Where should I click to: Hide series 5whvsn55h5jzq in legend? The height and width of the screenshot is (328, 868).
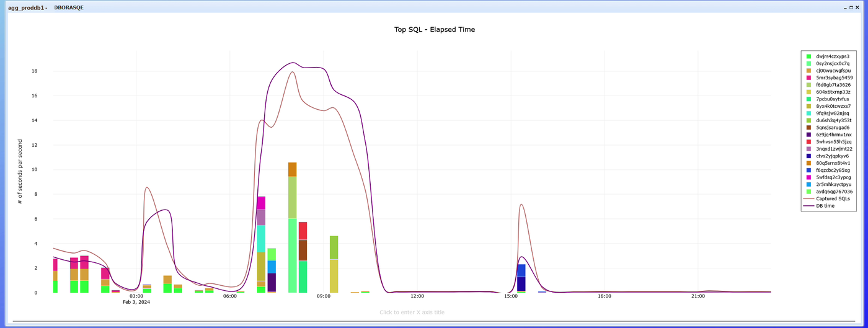(828, 142)
